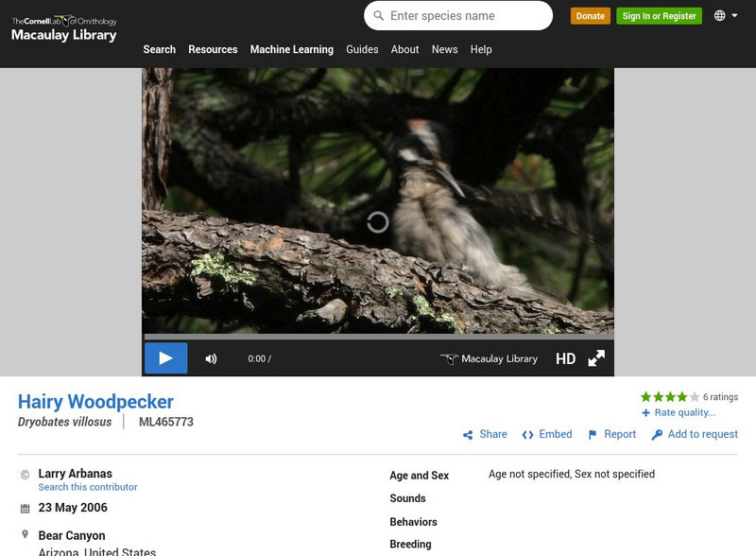Click the Add to request key icon

[x=657, y=435]
